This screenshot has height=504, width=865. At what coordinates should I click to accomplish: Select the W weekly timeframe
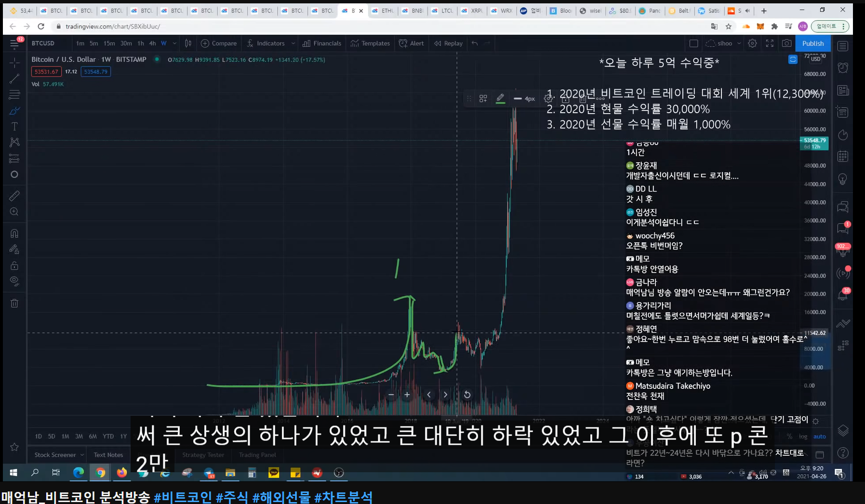point(164,43)
